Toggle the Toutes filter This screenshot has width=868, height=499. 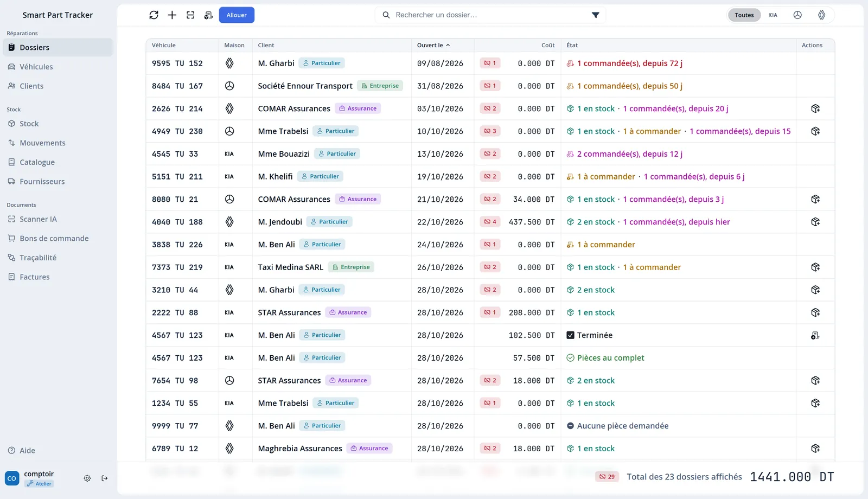(x=744, y=15)
